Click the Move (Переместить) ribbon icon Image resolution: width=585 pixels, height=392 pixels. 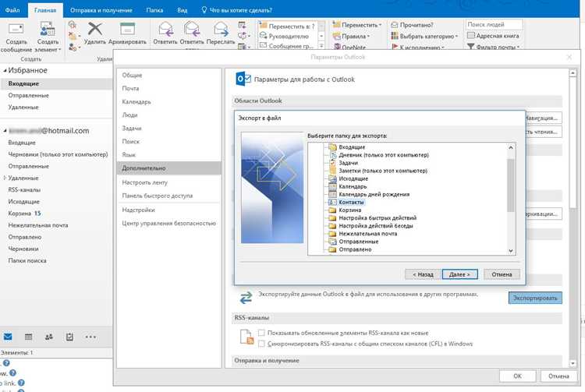point(336,25)
